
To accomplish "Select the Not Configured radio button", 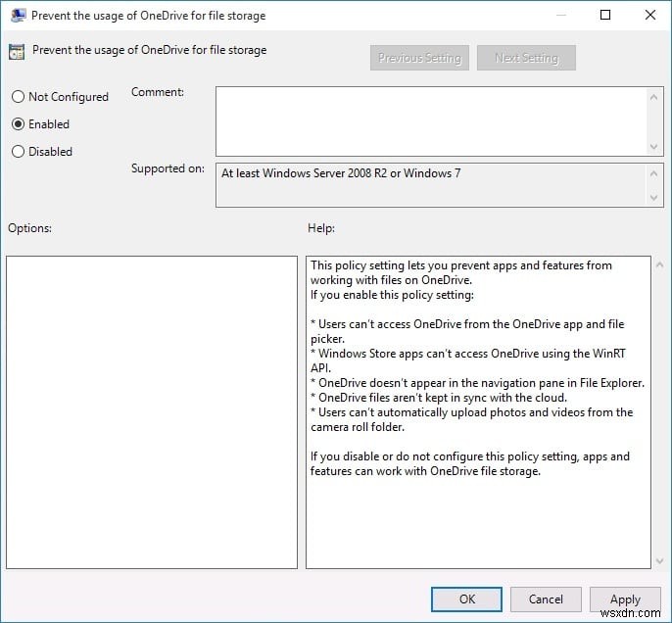I will [18, 96].
